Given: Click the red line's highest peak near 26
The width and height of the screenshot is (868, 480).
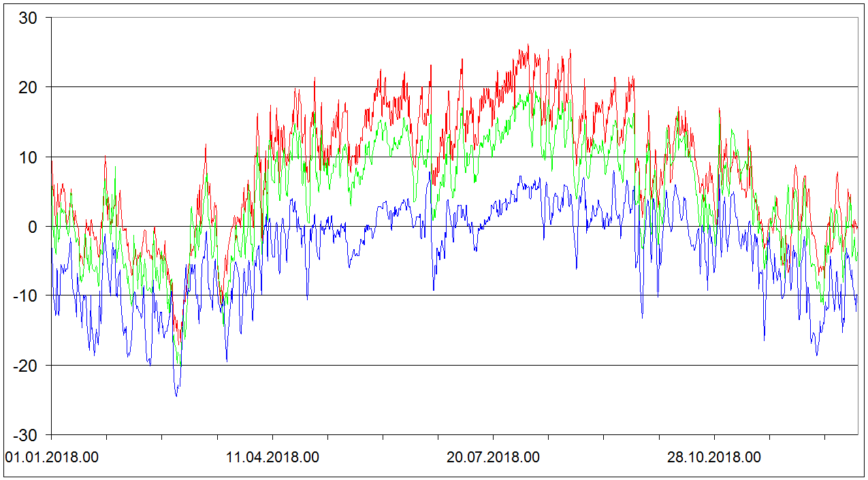Looking at the screenshot, I should 528,46.
